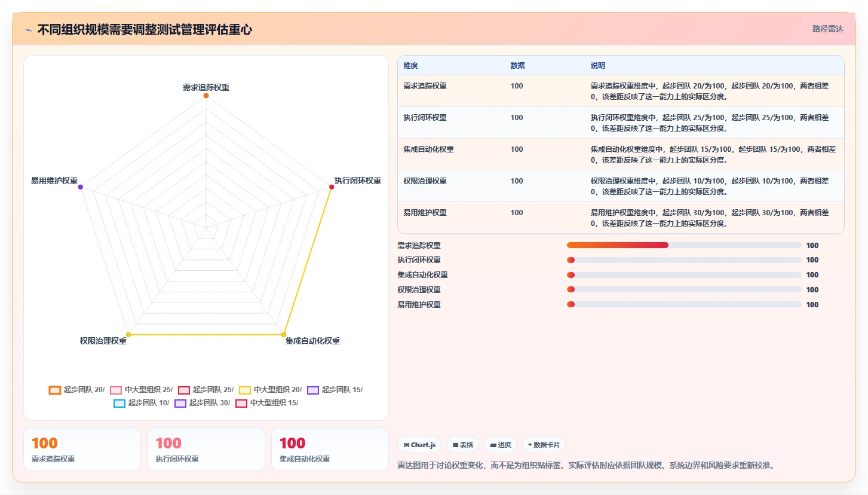Click the description mentioning 起步团队 15/为100
This screenshot has width=868, height=495.
click(x=713, y=154)
